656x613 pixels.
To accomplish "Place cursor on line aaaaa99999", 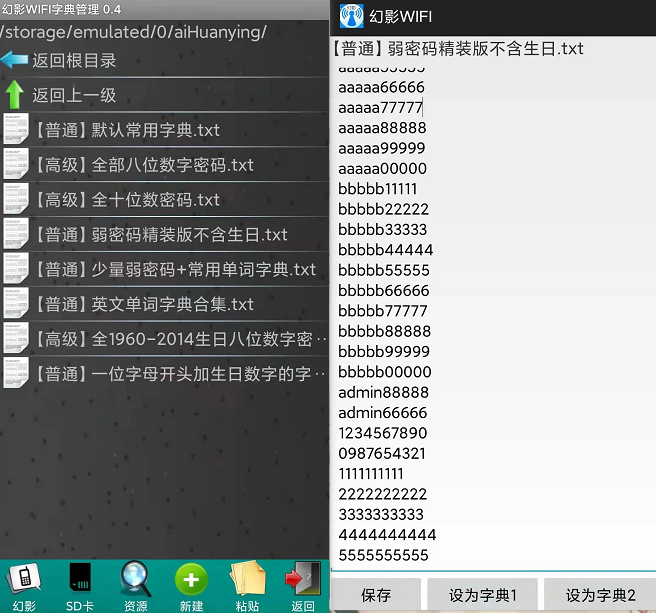I will click(382, 148).
